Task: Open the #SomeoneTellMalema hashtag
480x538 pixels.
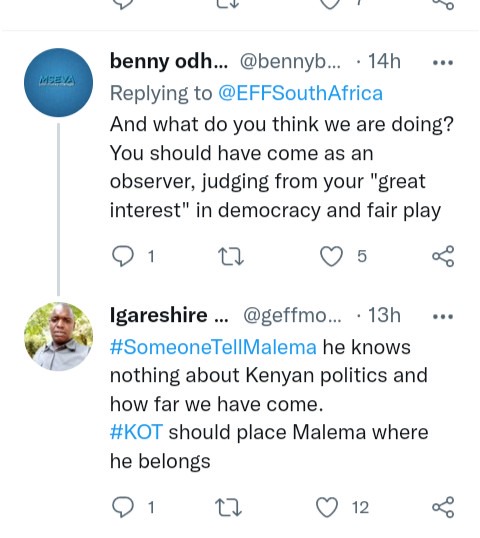Action: coord(213,347)
